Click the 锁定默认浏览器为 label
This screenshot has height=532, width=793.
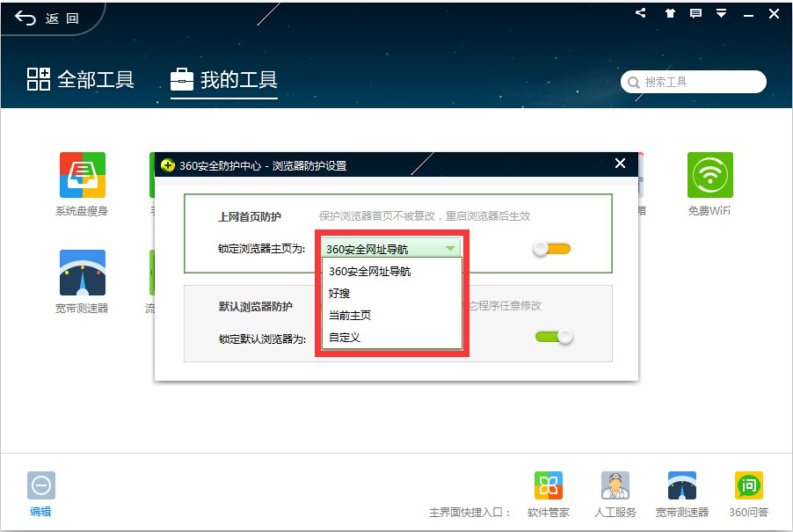262,339
